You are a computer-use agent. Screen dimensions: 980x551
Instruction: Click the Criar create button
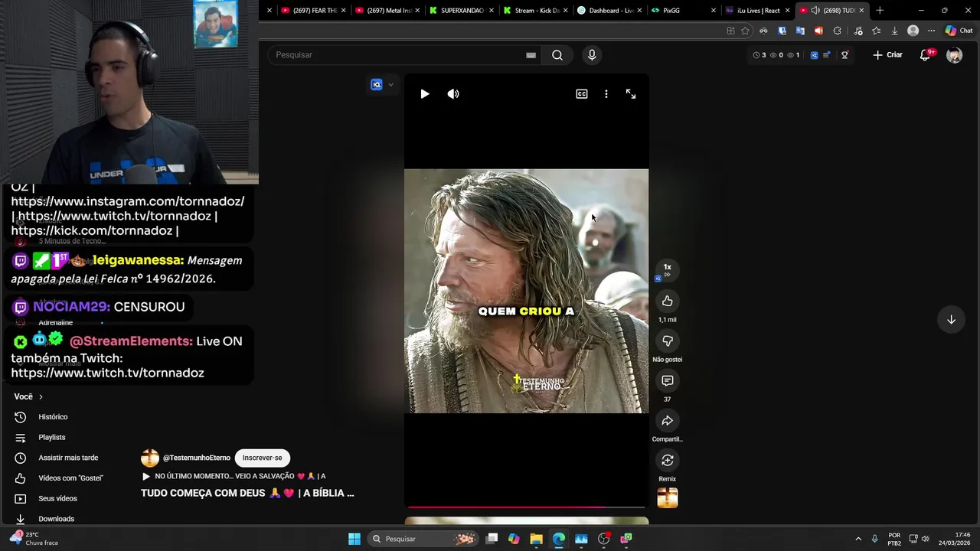pyautogui.click(x=888, y=55)
